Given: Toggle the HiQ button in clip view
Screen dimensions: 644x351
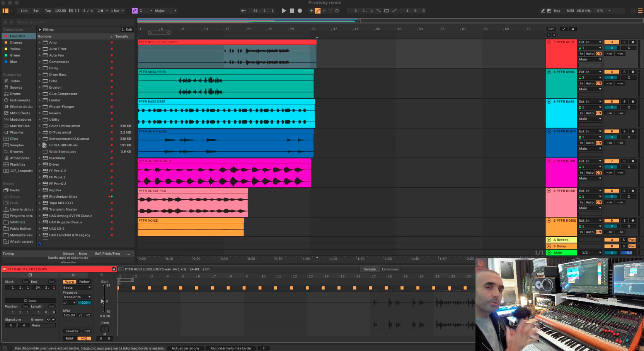Looking at the screenshot, I should pyautogui.click(x=84, y=338).
